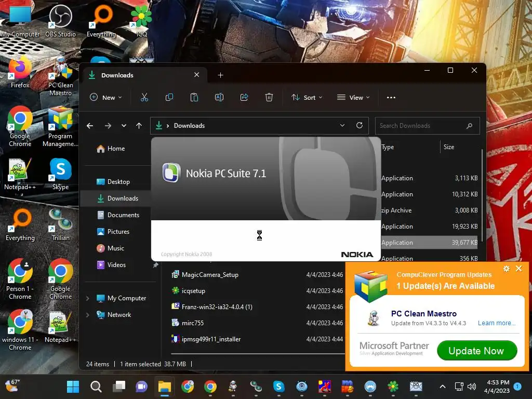Open the New dropdown in Explorer

(x=105, y=97)
